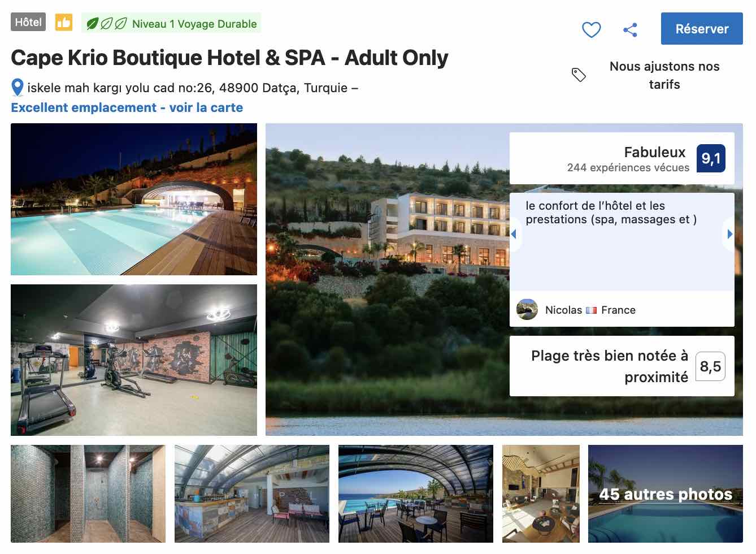756x554 pixels.
Task: Click the share icon
Action: (x=630, y=30)
